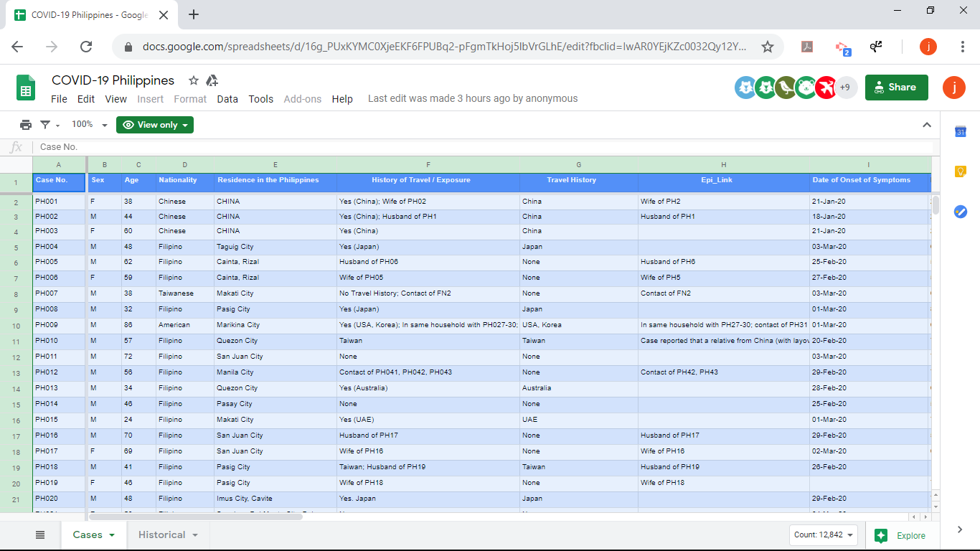Image resolution: width=980 pixels, height=551 pixels.
Task: Open the Historical tab dropdown arrow
Action: pyautogui.click(x=195, y=535)
